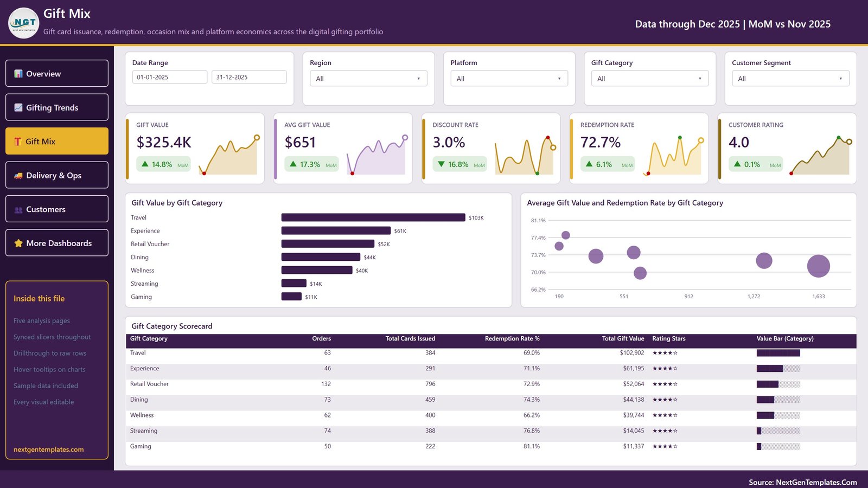
Task: Open the nextgentemplates.com link
Action: 49,450
